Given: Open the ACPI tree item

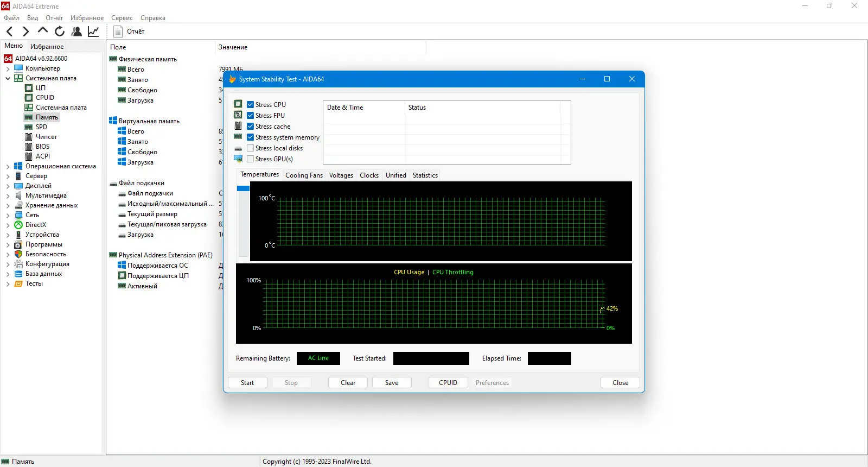Looking at the screenshot, I should point(43,156).
